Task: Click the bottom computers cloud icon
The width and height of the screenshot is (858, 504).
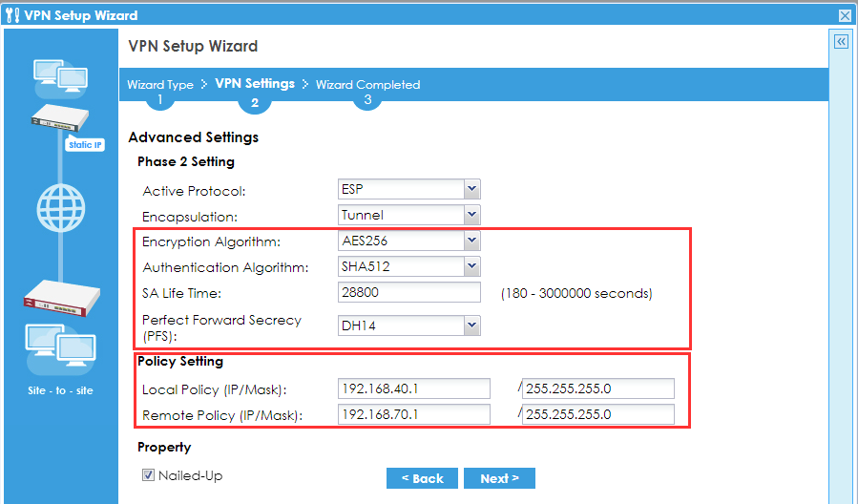Action: tap(60, 350)
